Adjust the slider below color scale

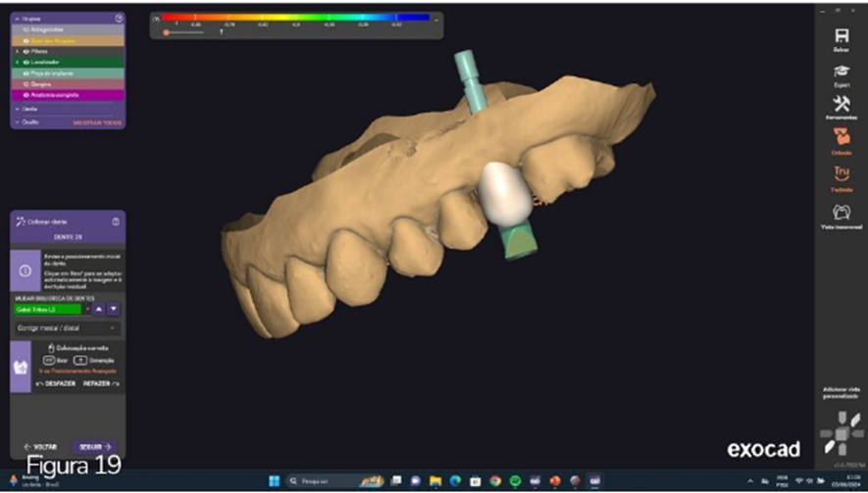coord(167,32)
